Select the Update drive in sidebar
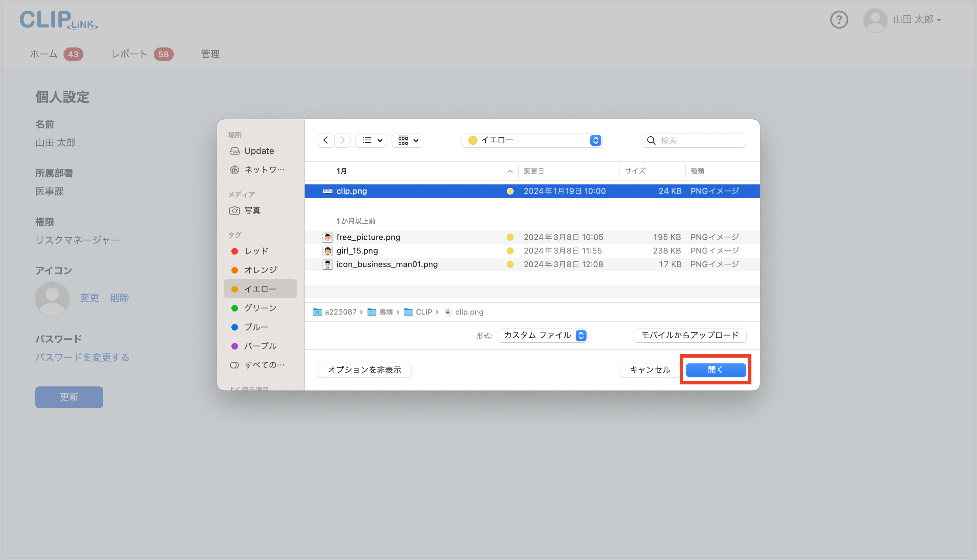977x560 pixels. point(258,151)
